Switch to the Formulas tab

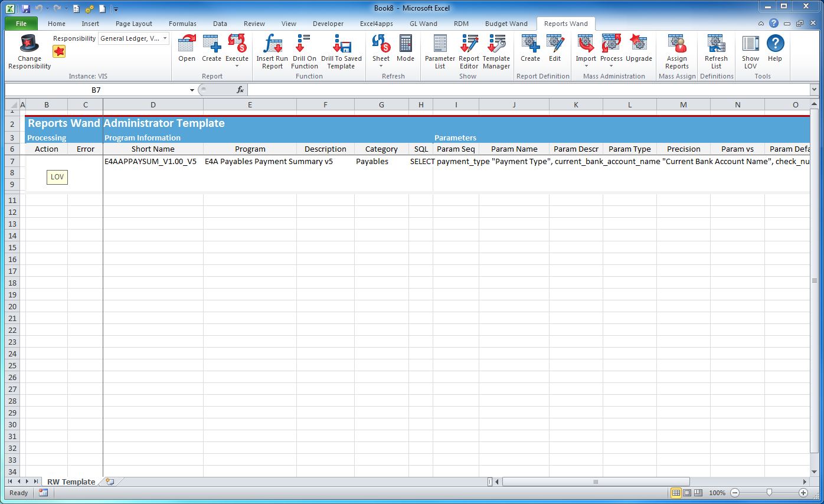[x=182, y=24]
